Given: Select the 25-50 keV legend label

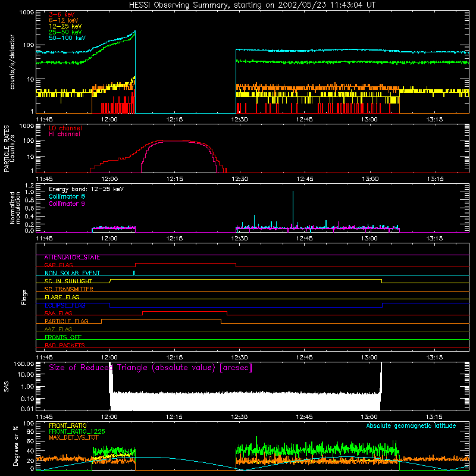Looking at the screenshot, I should (65, 32).
